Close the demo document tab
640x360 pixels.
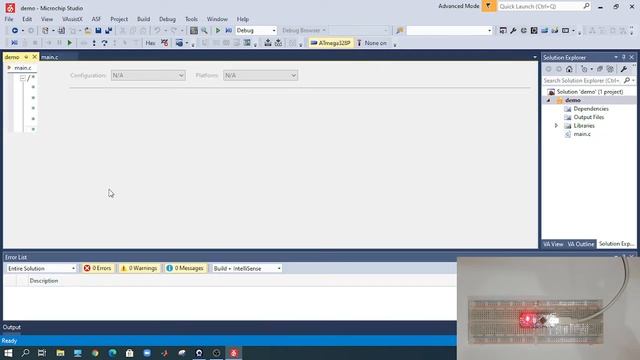pyautogui.click(x=35, y=57)
